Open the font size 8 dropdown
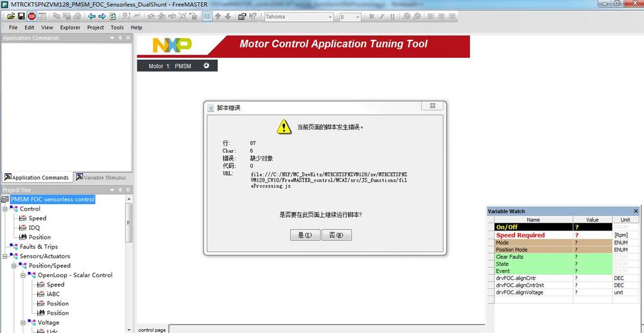Viewport: 644px width, 333px height. [358, 17]
